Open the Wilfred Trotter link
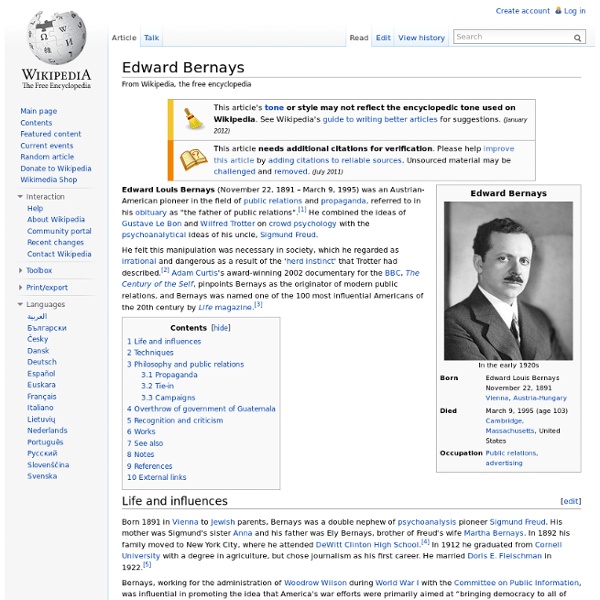 (227, 223)
